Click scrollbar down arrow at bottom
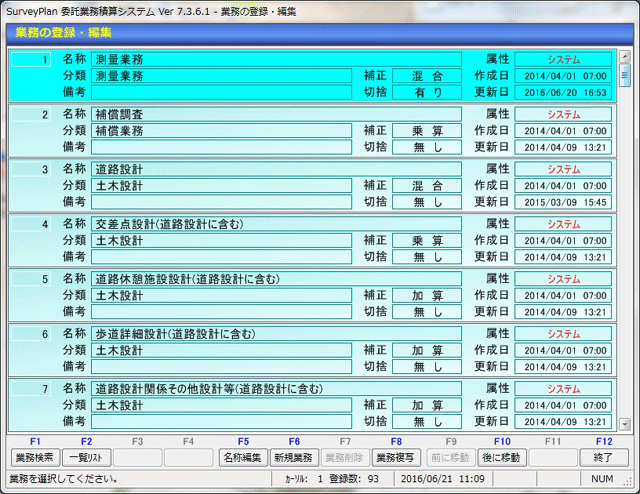 coord(624,425)
